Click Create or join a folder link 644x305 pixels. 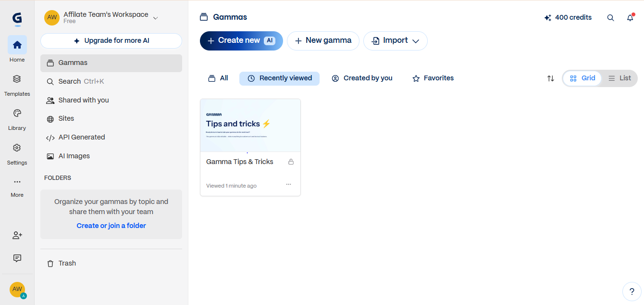click(x=111, y=226)
